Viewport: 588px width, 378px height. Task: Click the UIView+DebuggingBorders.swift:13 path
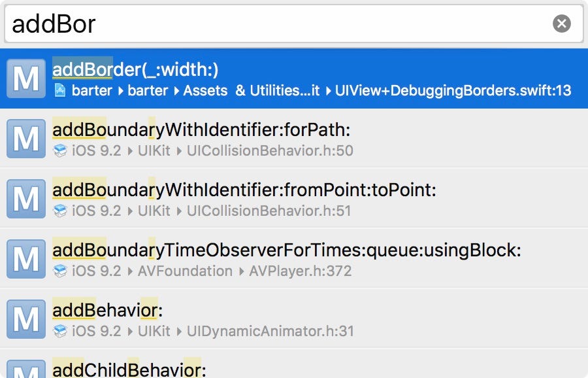tap(453, 90)
